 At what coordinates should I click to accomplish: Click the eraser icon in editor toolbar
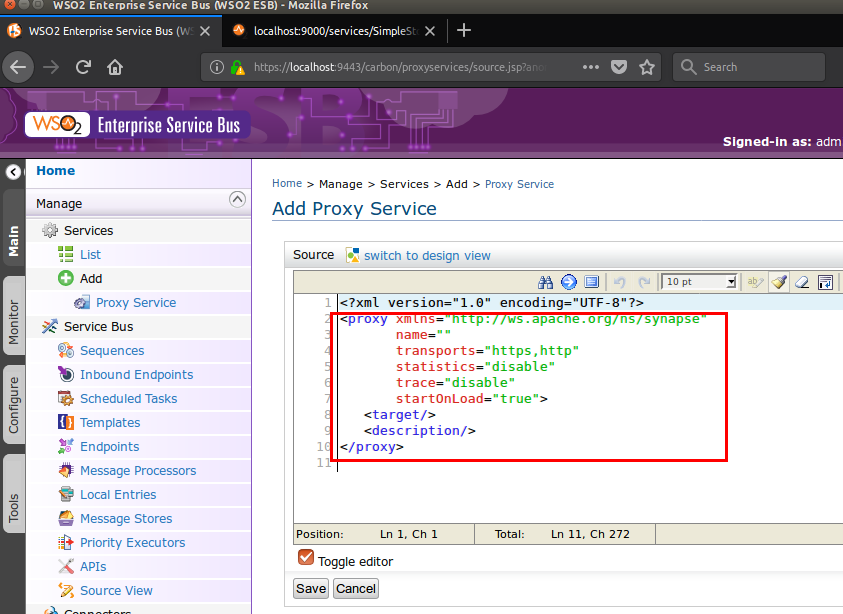[x=802, y=282]
